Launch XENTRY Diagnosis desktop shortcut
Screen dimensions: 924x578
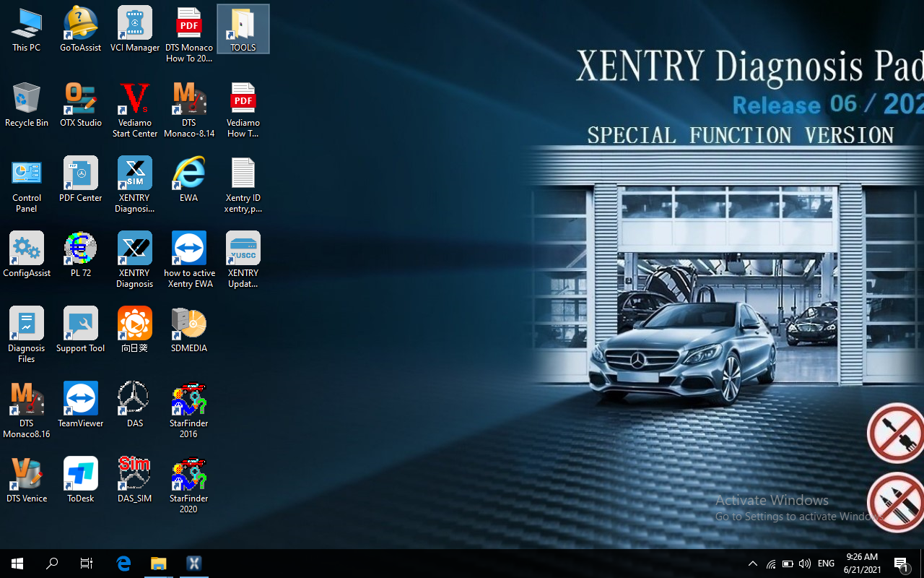tap(135, 259)
